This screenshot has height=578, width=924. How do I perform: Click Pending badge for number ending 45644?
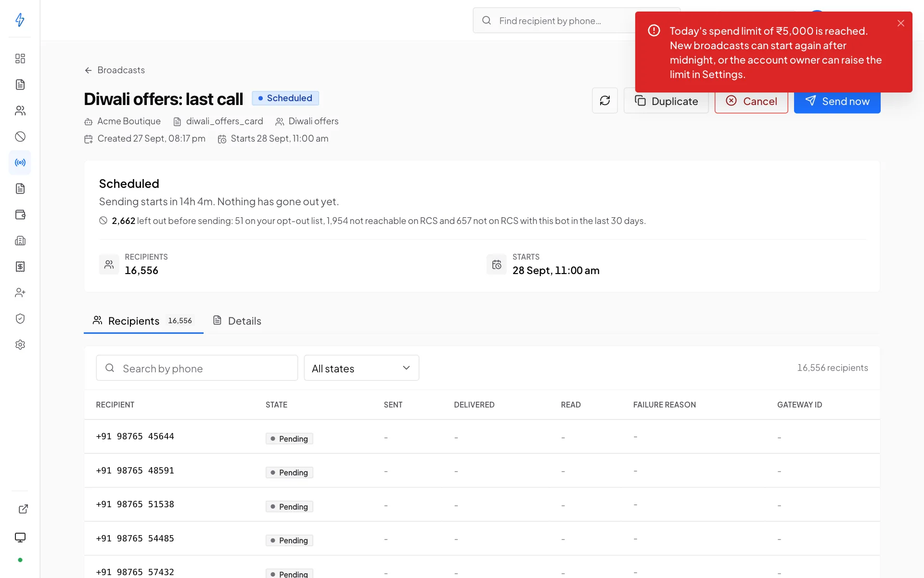pyautogui.click(x=289, y=439)
